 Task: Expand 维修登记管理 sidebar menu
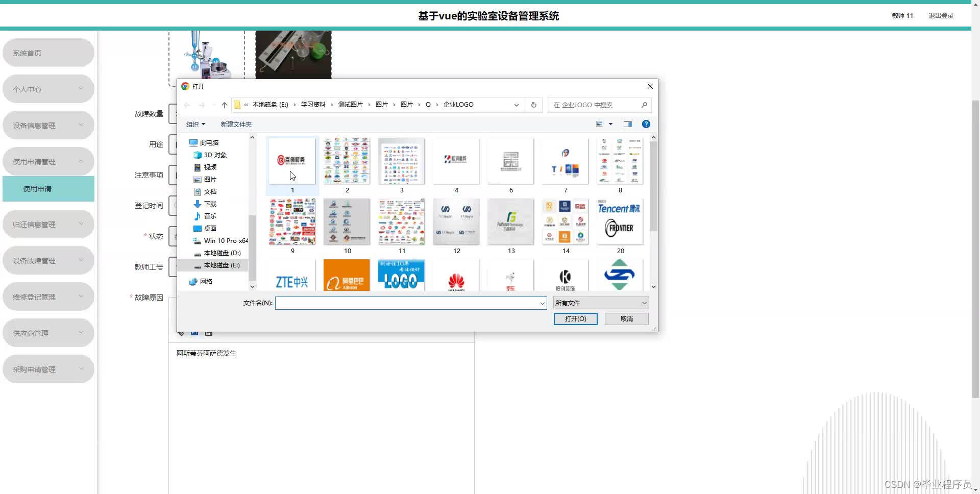(x=48, y=297)
